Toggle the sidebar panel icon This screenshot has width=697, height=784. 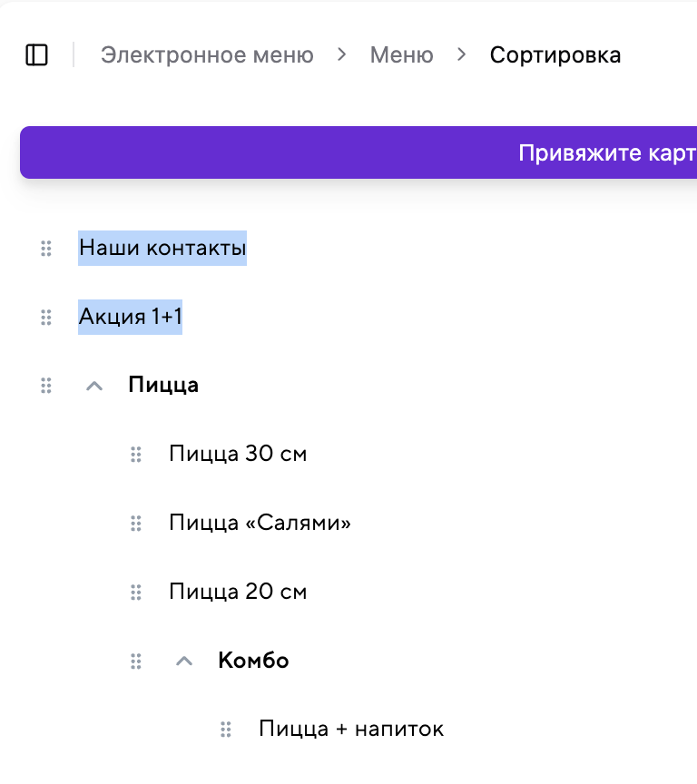pyautogui.click(x=36, y=55)
